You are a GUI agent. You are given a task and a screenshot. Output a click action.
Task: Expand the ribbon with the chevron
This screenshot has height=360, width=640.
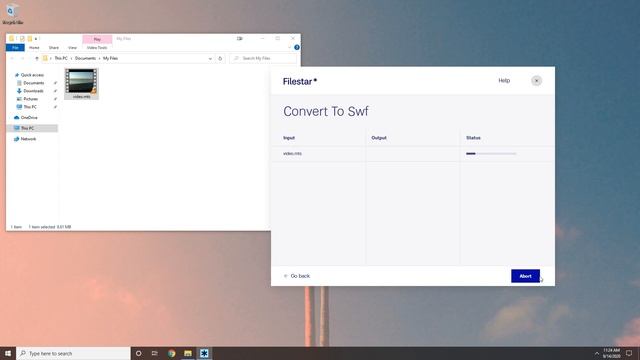click(x=289, y=47)
